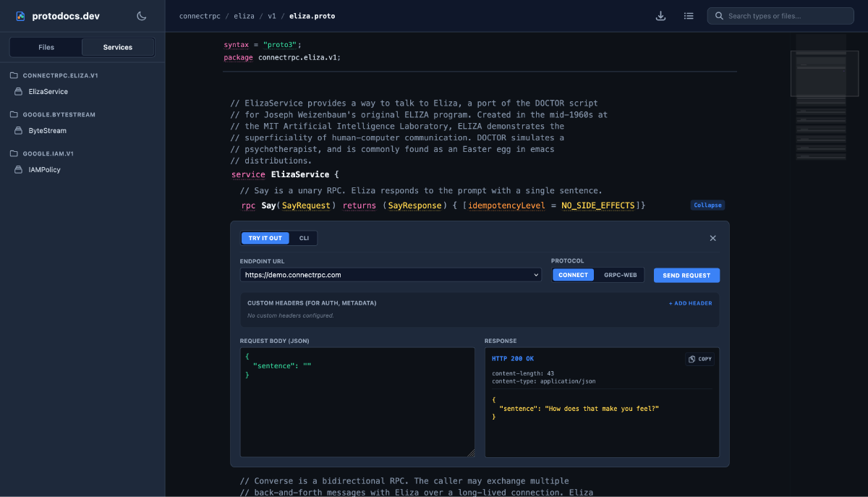Navigate to connectrpc breadcrumb
The image size is (868, 497).
[199, 16]
